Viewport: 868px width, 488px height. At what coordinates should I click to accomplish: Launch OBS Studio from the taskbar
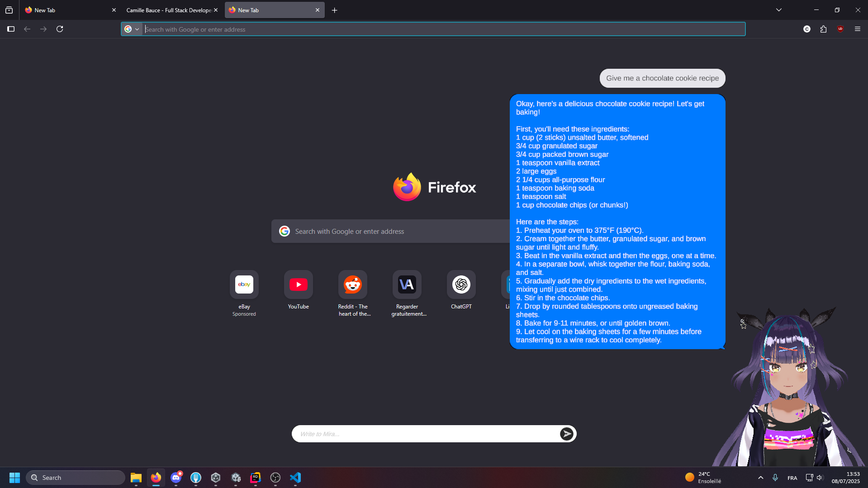pyautogui.click(x=275, y=477)
